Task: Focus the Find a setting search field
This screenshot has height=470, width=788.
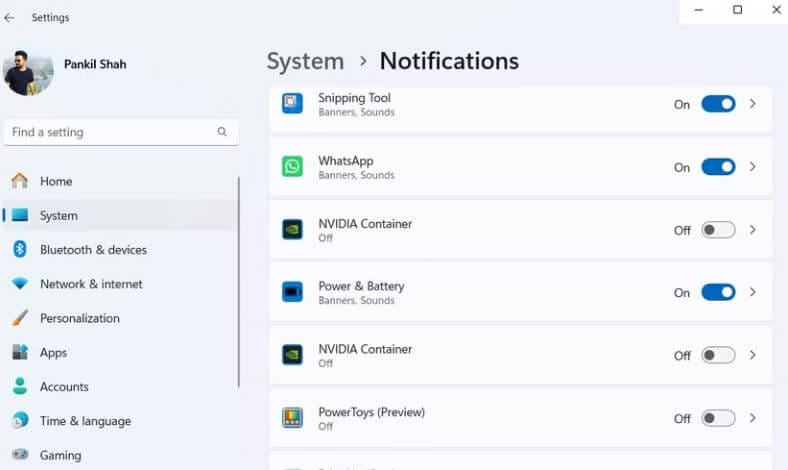Action: coord(121,132)
